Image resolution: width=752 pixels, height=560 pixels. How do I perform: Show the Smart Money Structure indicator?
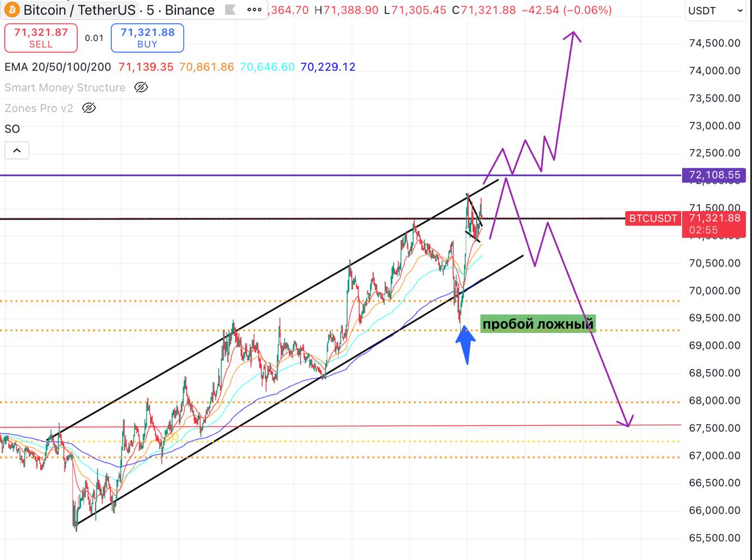141,87
